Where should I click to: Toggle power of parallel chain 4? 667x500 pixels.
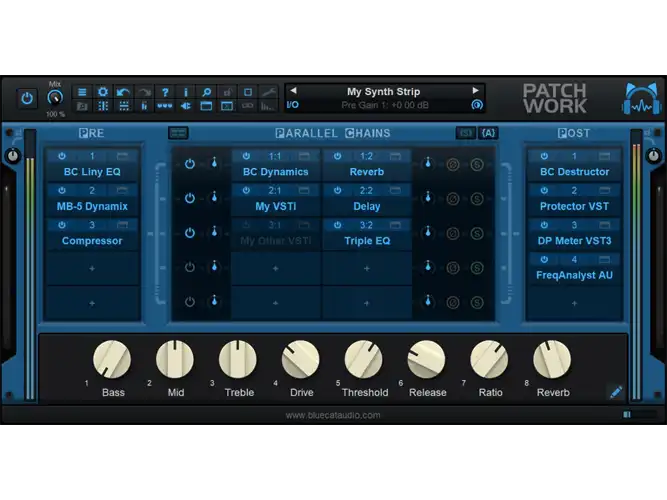pos(190,267)
